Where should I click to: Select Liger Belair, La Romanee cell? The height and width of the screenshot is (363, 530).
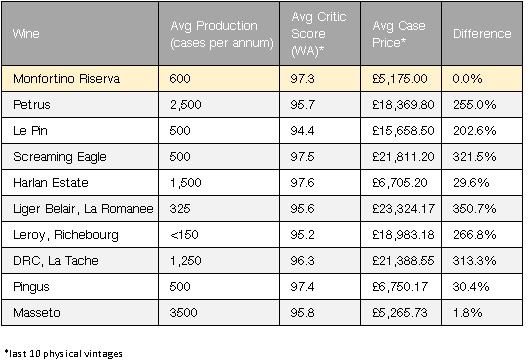tap(80, 209)
